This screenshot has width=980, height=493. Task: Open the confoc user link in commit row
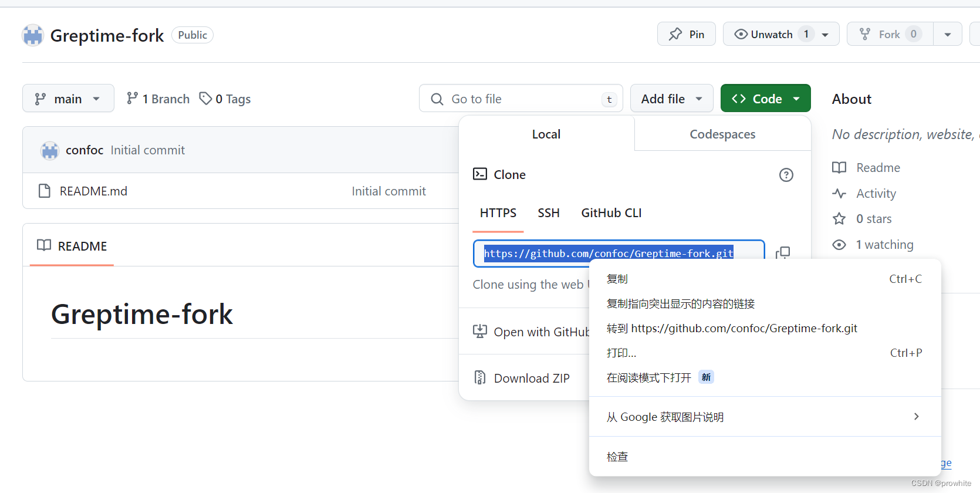tap(85, 150)
